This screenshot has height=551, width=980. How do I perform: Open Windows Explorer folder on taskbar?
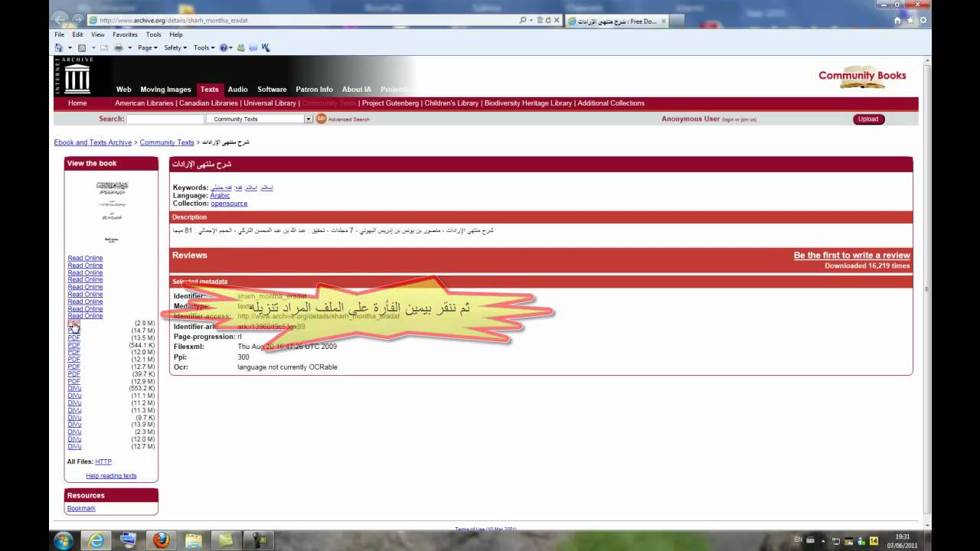pos(194,540)
